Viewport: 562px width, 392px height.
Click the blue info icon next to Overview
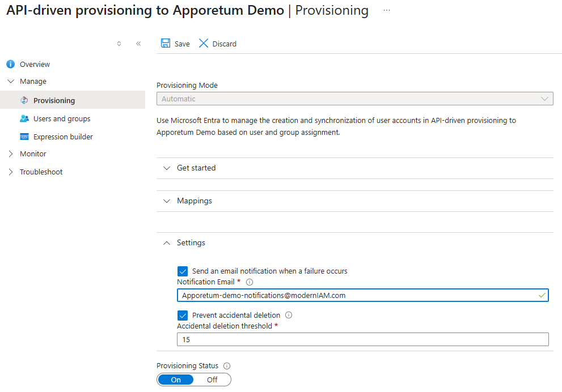tap(10, 64)
